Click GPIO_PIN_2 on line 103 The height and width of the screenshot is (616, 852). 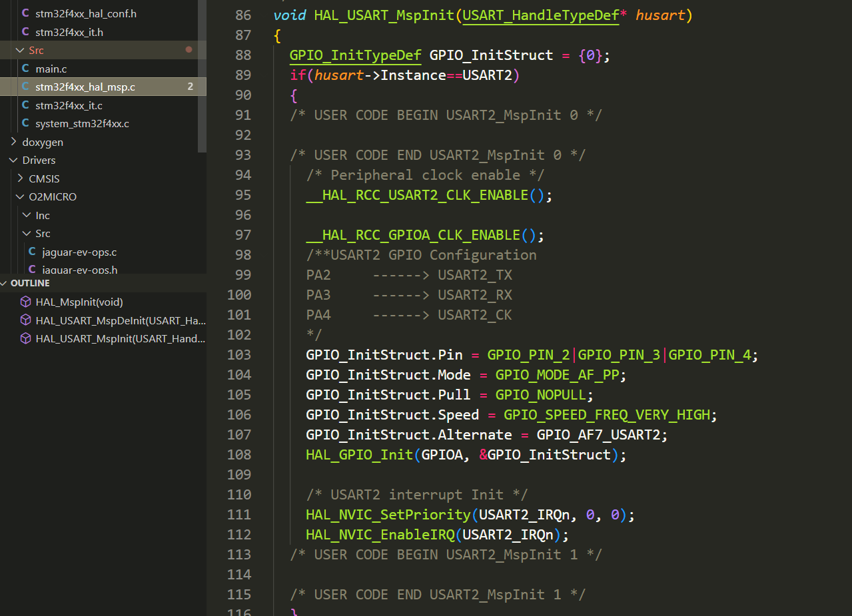pos(528,355)
